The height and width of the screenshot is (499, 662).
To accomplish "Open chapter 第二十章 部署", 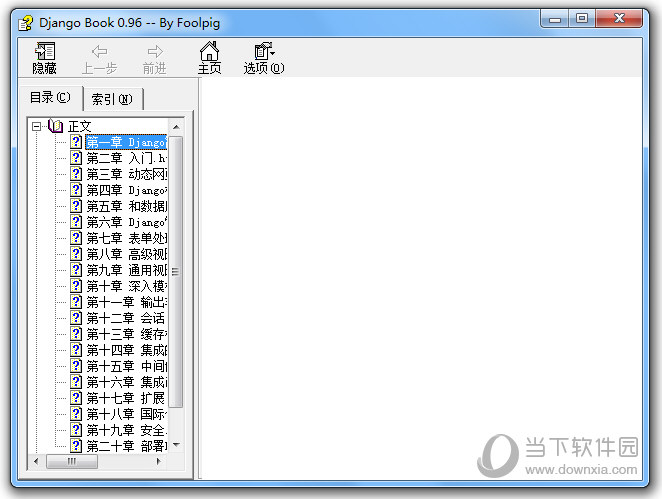I will pyautogui.click(x=126, y=446).
